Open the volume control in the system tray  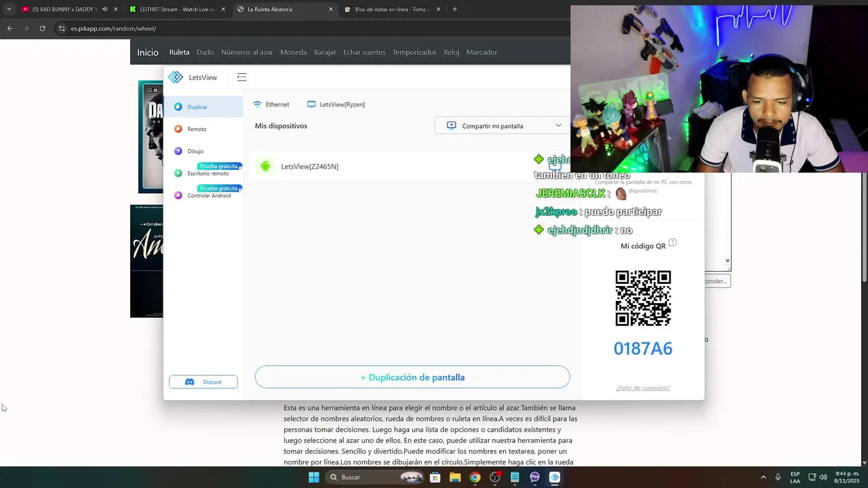point(823,477)
